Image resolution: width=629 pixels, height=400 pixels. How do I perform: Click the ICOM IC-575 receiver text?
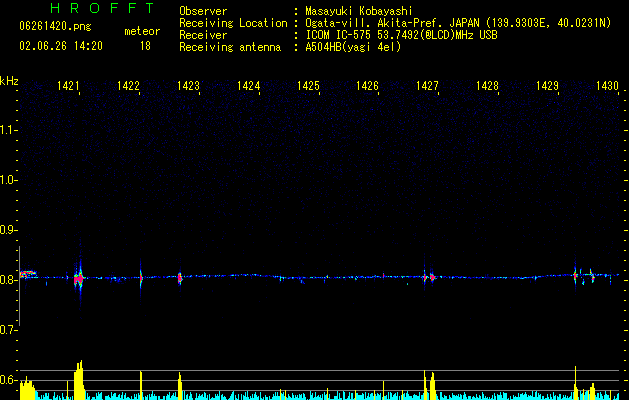401,35
